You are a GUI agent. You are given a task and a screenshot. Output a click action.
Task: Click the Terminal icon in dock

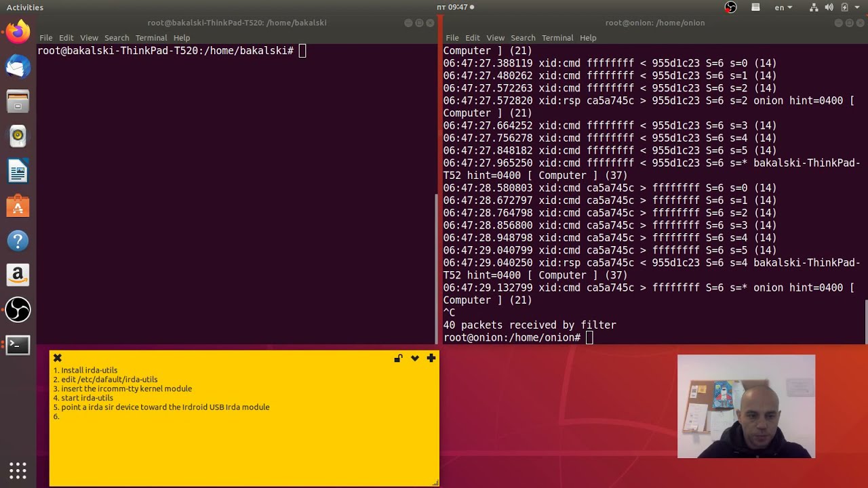(x=18, y=345)
